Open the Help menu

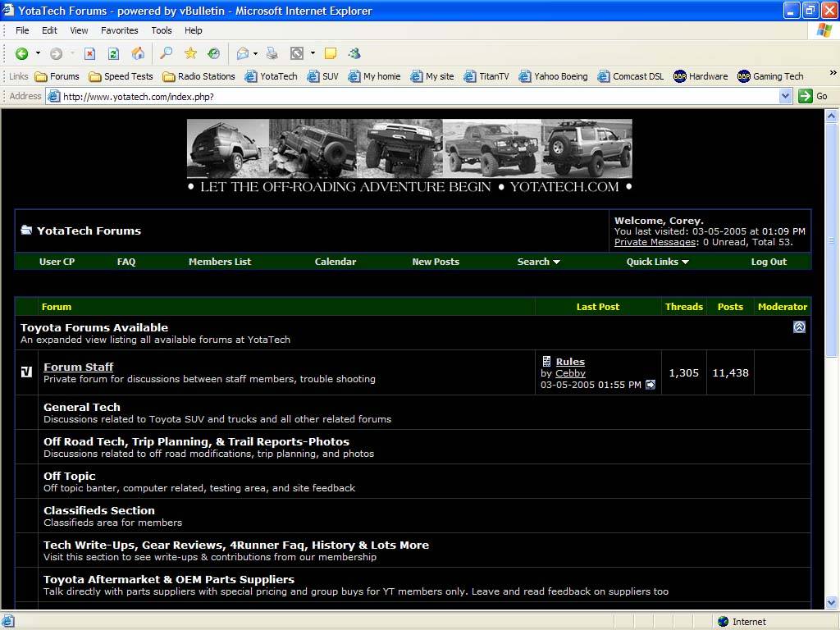(x=194, y=30)
